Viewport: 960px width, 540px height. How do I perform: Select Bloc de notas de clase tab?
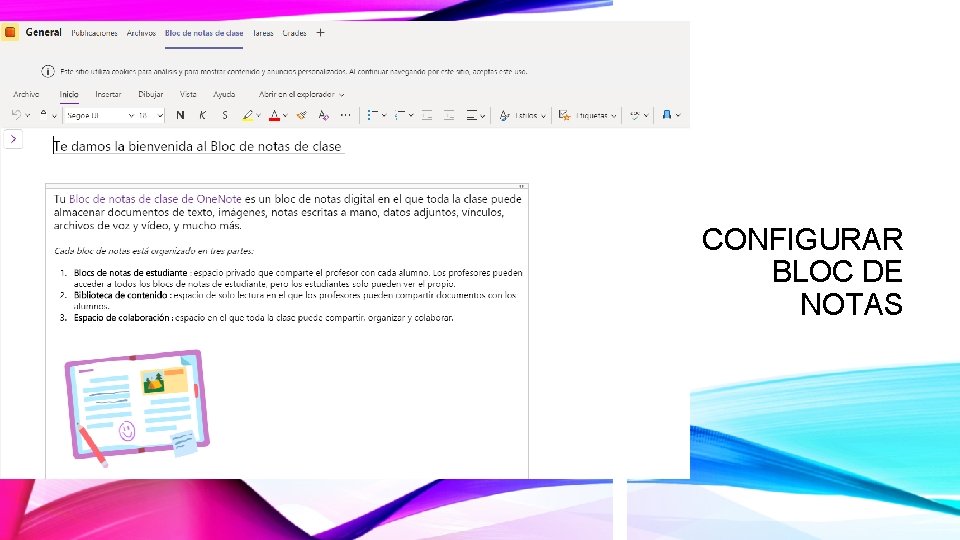204,33
